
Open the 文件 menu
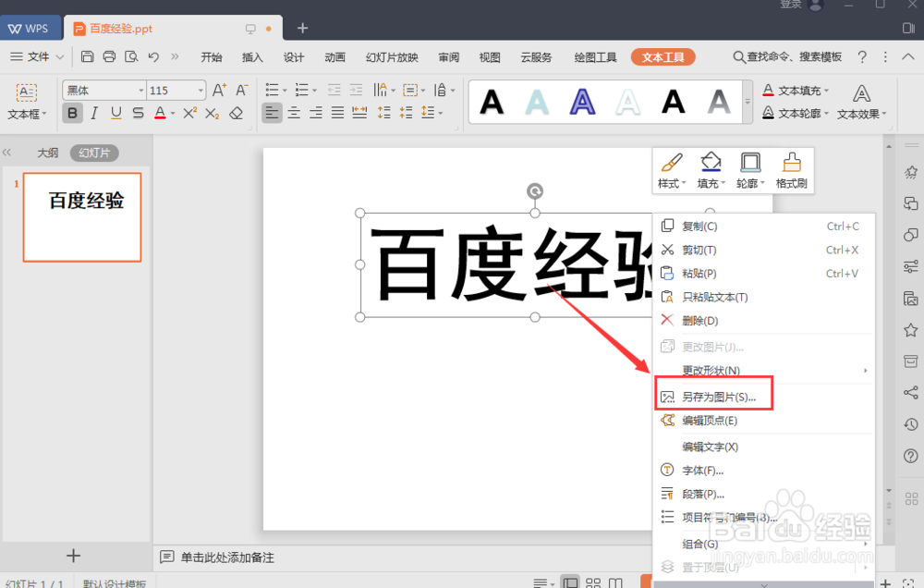[37, 56]
